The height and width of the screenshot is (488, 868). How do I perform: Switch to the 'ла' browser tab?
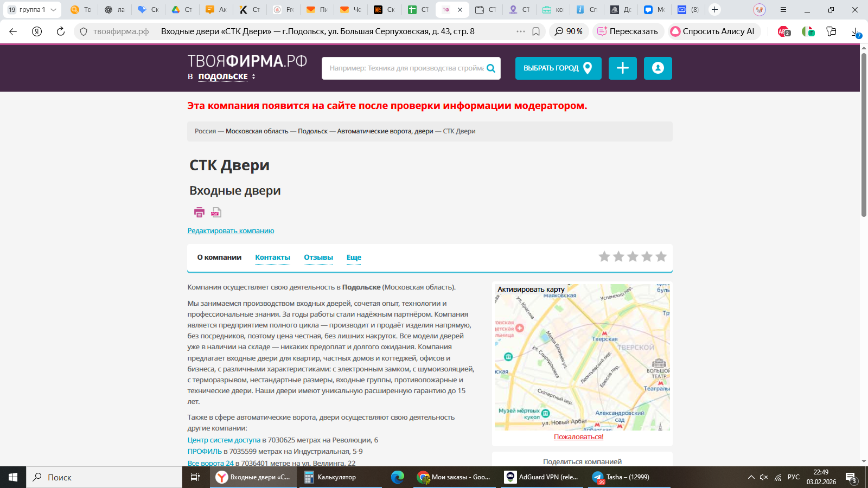click(x=114, y=10)
